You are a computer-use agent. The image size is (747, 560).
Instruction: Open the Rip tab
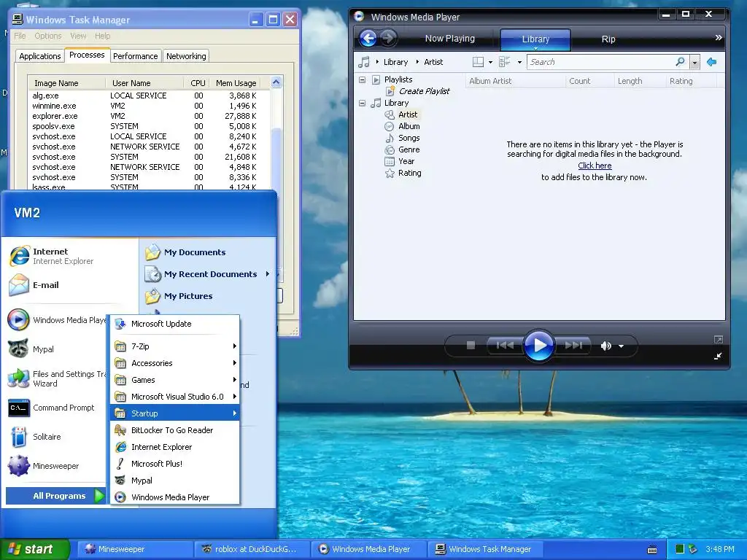pos(608,39)
